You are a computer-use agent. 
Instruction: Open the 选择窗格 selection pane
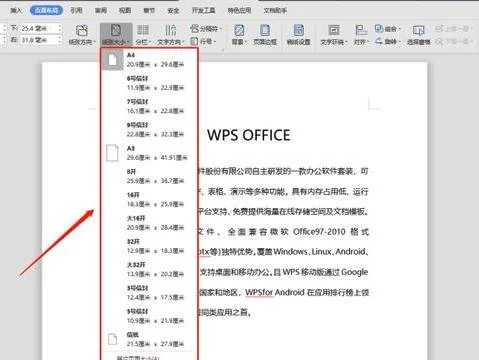[x=418, y=35]
